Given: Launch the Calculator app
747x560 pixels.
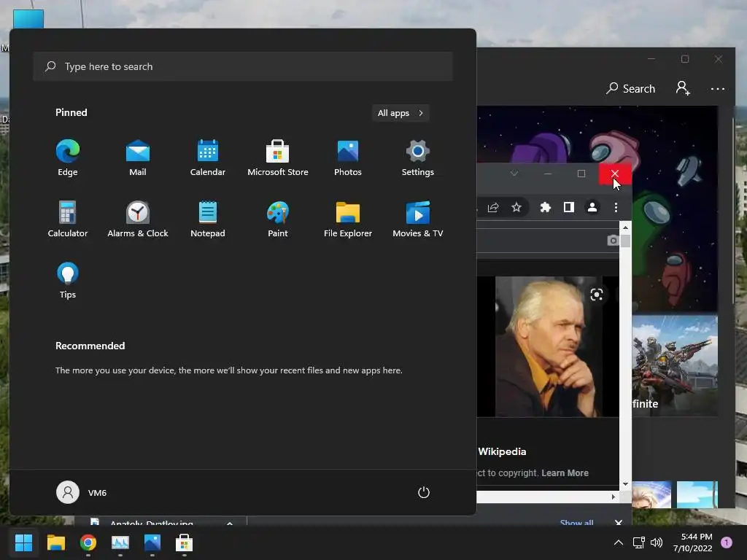Looking at the screenshot, I should click(68, 219).
